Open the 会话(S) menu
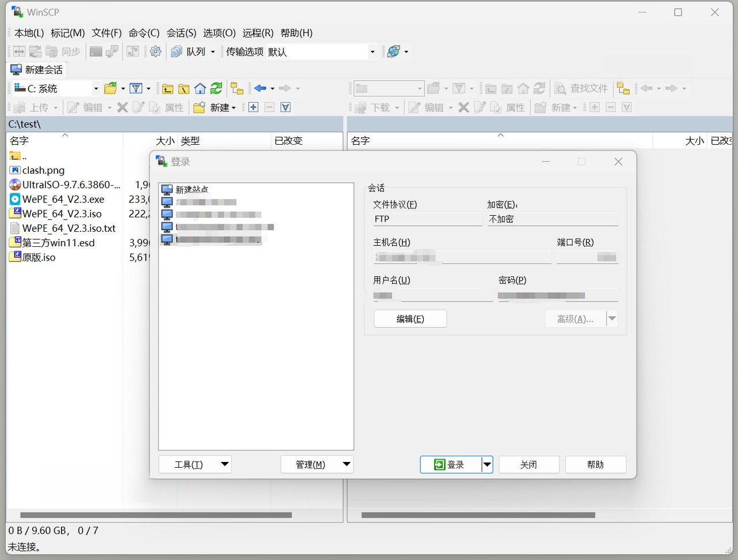The height and width of the screenshot is (560, 738). pos(181,33)
